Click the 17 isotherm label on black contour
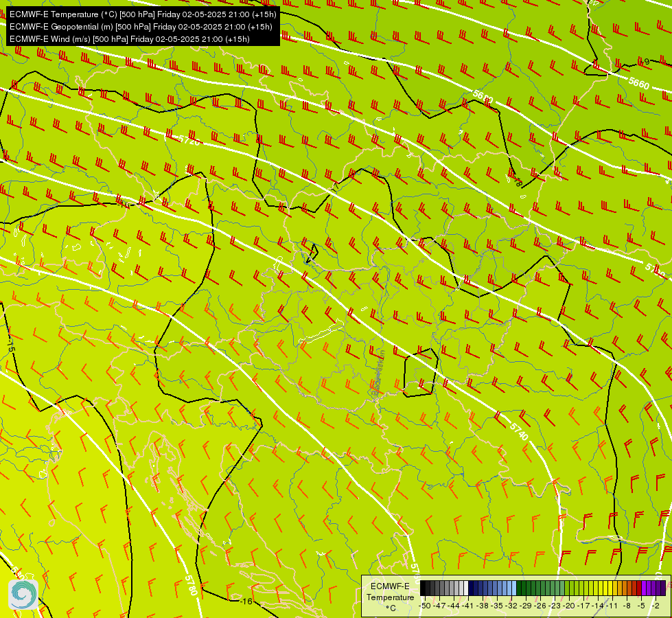 [335, 188]
